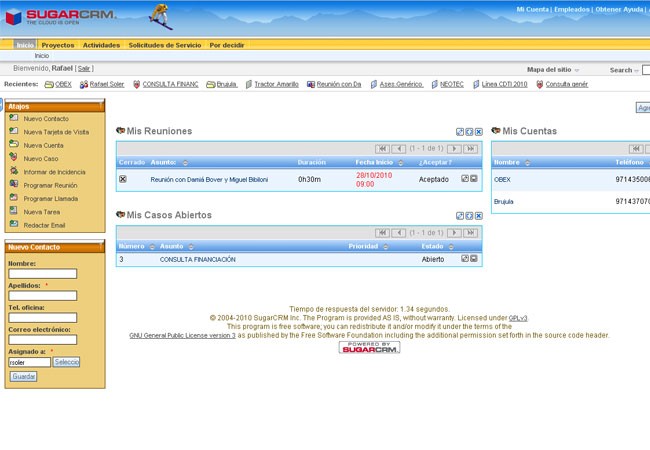
Task: Open the Empleados link
Action: (572, 9)
